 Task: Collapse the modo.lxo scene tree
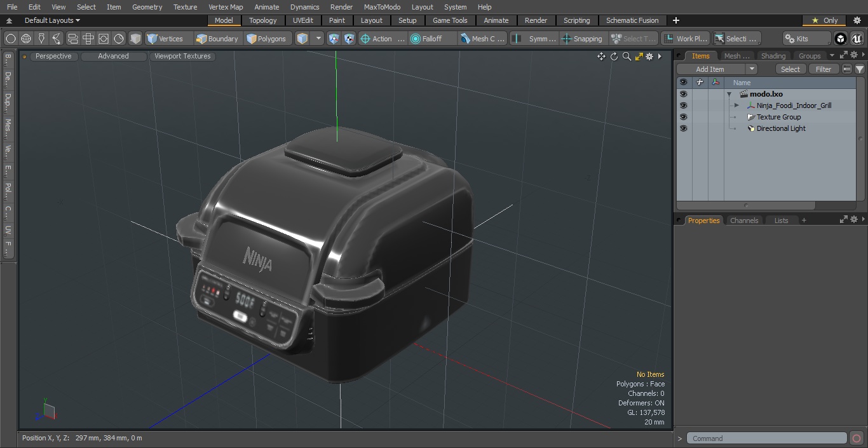[729, 94]
